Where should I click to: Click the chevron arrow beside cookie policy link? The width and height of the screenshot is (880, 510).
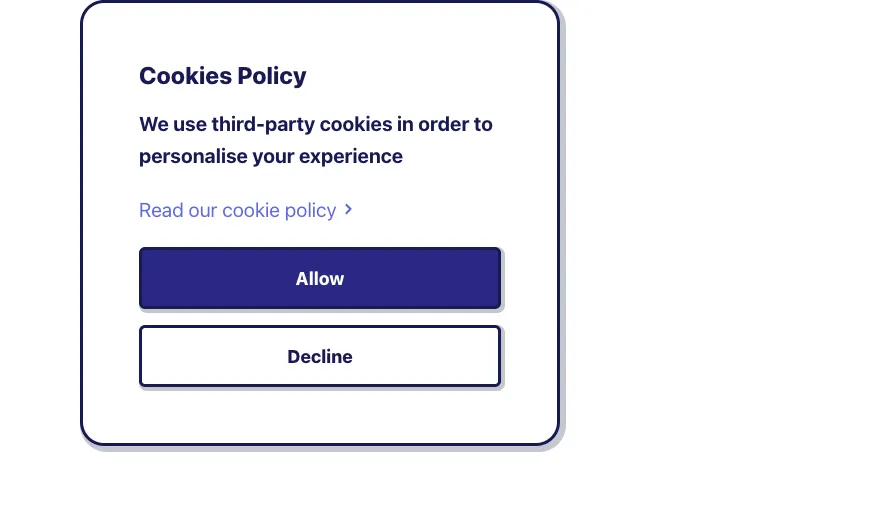(348, 209)
